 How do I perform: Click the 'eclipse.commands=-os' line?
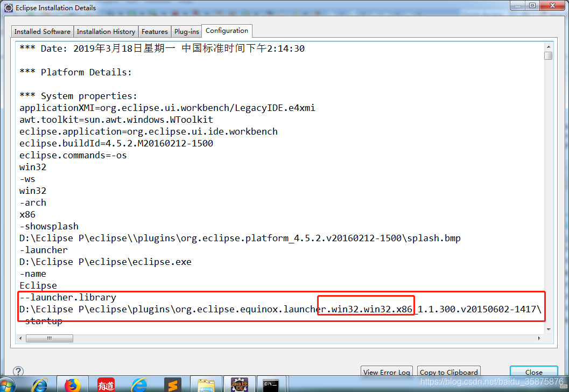tap(73, 156)
